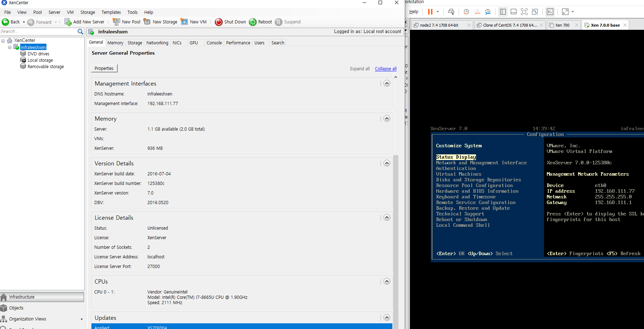Click the Suspend toolbar icon
644x329 pixels.
279,22
